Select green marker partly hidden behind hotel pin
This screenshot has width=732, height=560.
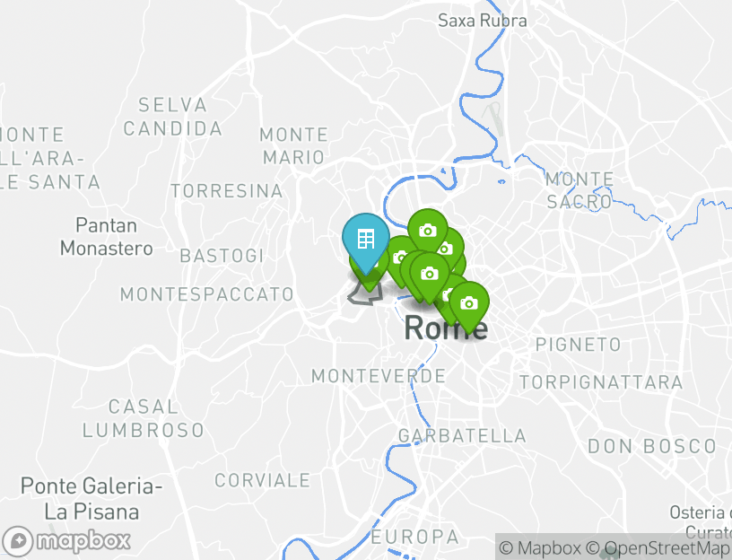[369, 279]
